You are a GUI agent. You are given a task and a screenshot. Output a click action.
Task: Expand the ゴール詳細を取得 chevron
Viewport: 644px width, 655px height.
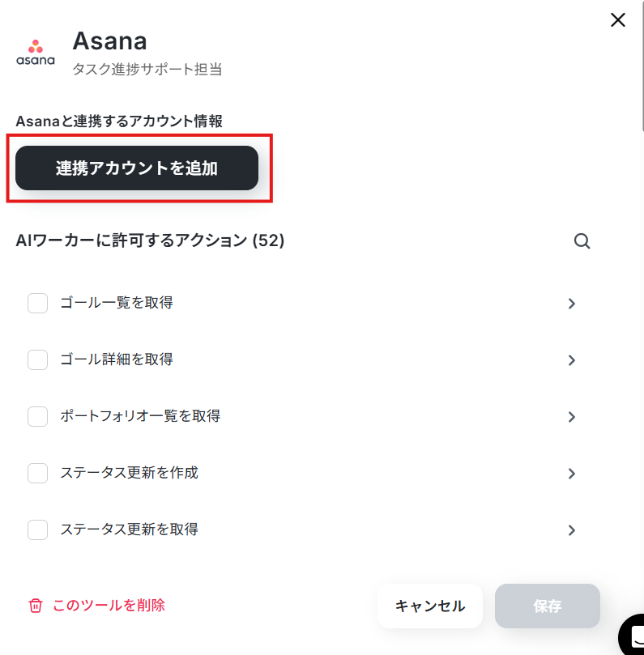[x=572, y=360]
